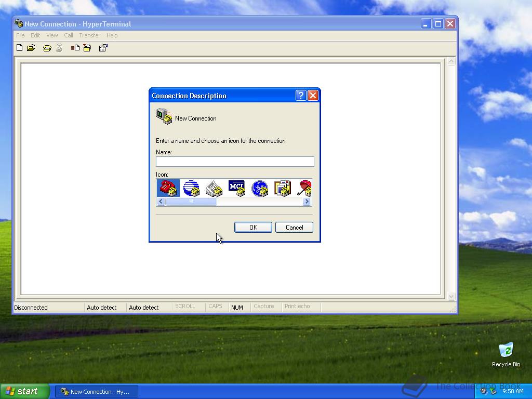Image resolution: width=532 pixels, height=399 pixels.
Task: Close the HyperTerminal window
Action: (450, 24)
